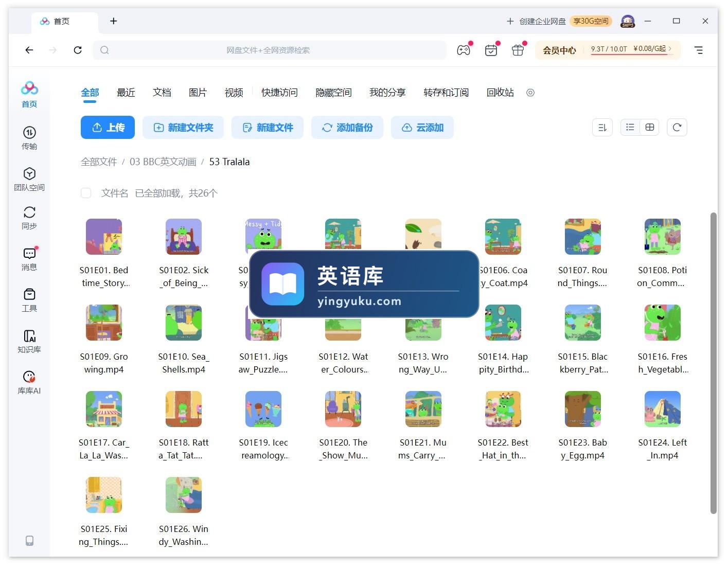Click the 上传 upload button
Viewport: 728px width, 568px height.
(x=108, y=127)
